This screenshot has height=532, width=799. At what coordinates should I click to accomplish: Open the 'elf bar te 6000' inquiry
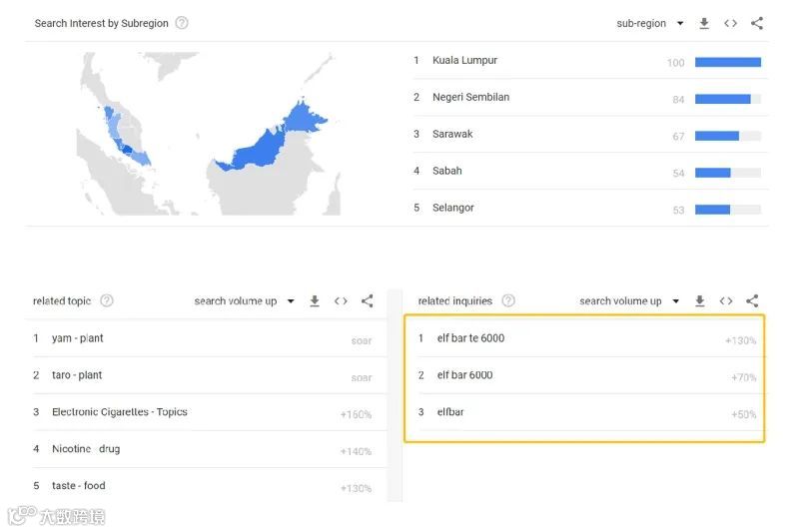470,338
